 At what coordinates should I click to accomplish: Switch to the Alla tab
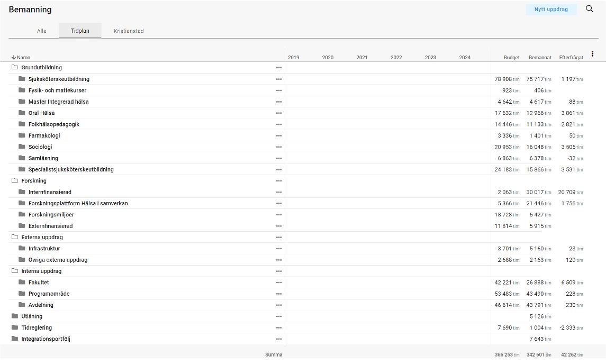(42, 31)
